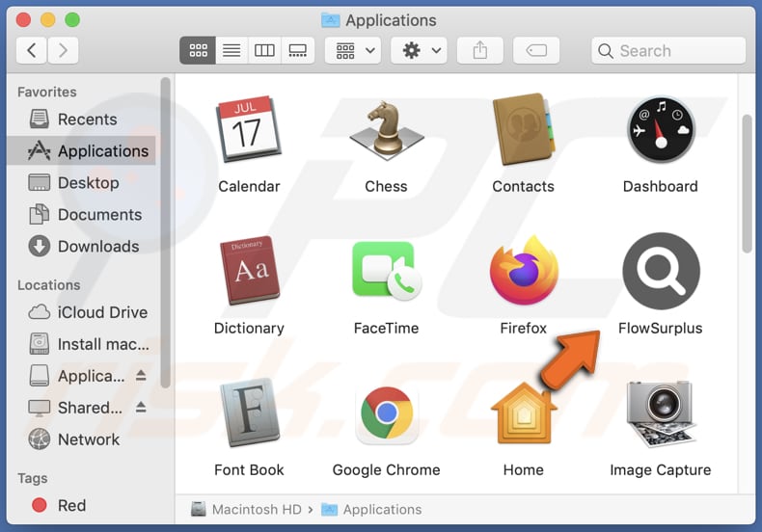
Task: Switch to gallery view
Action: tap(297, 50)
